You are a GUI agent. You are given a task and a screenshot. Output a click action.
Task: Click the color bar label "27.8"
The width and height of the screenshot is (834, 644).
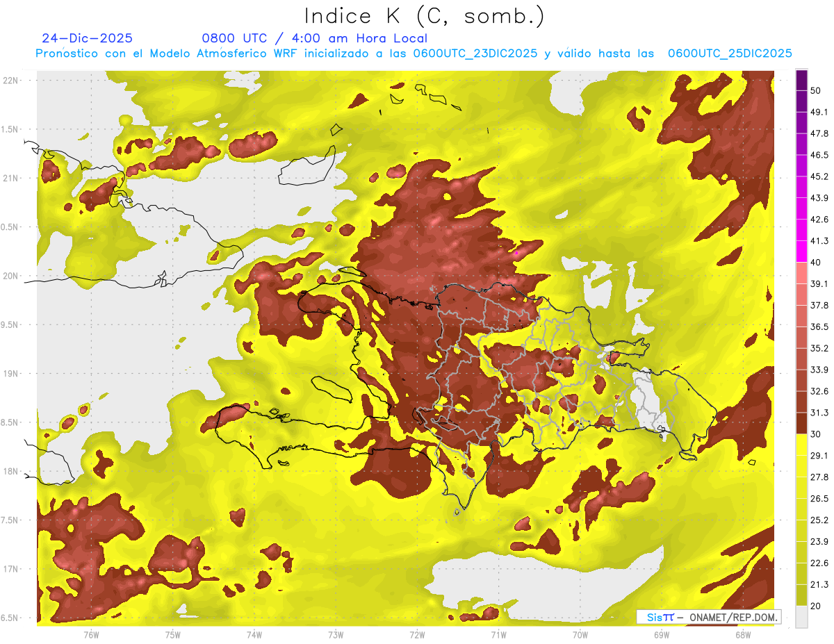[x=819, y=477]
